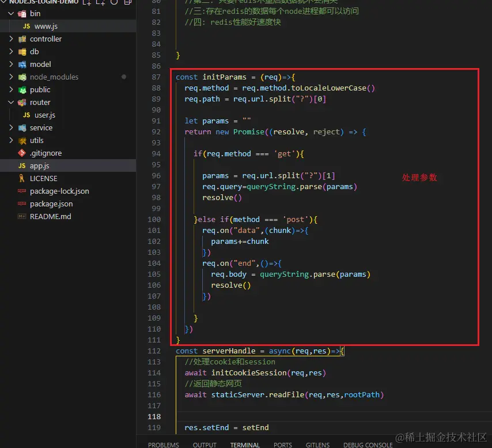
Task: Click params+=chunk on line 102
Action: [240, 242]
